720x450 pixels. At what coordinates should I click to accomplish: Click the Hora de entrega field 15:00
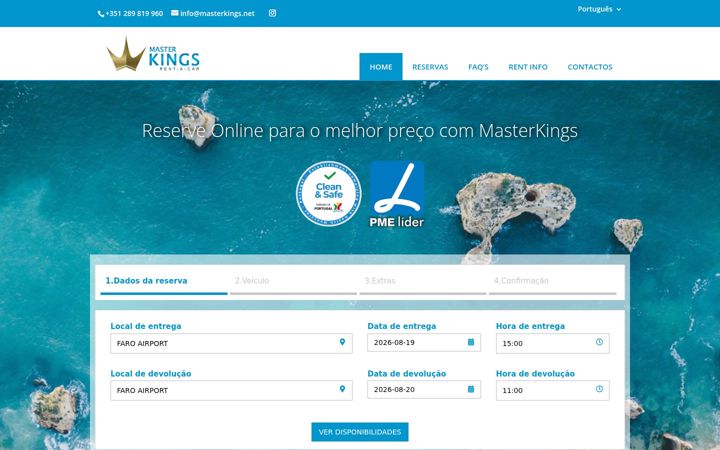coord(553,343)
